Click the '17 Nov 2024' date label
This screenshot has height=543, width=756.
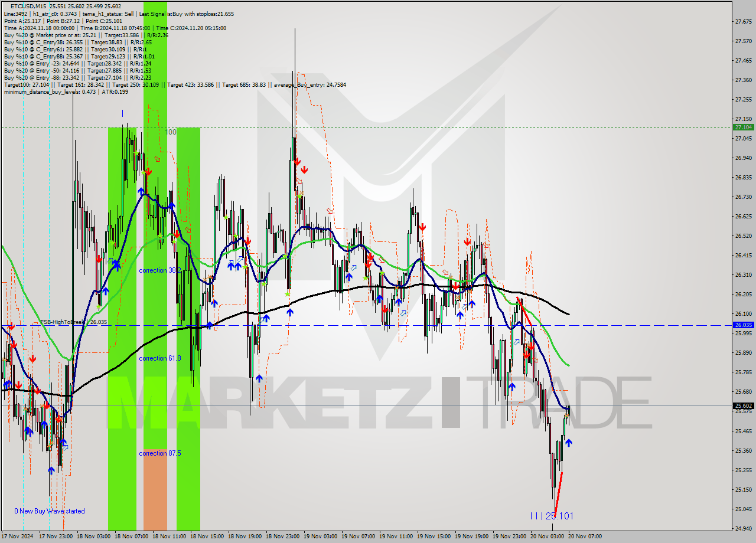pyautogui.click(x=18, y=537)
